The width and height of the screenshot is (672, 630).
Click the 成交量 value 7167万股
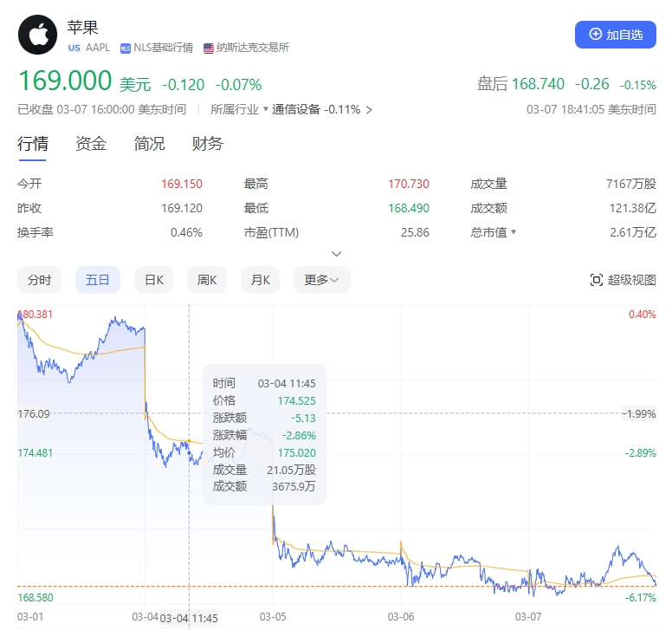[x=630, y=184]
